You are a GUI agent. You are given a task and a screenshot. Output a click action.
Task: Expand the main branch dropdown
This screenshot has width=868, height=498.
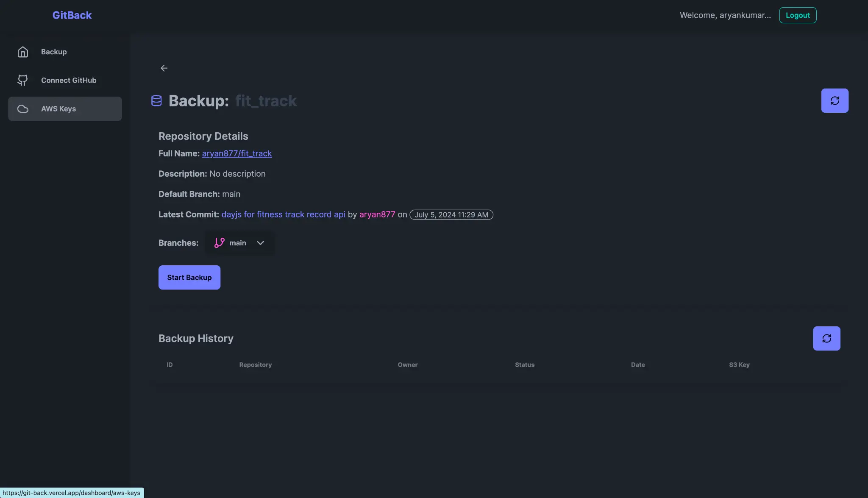(x=260, y=243)
